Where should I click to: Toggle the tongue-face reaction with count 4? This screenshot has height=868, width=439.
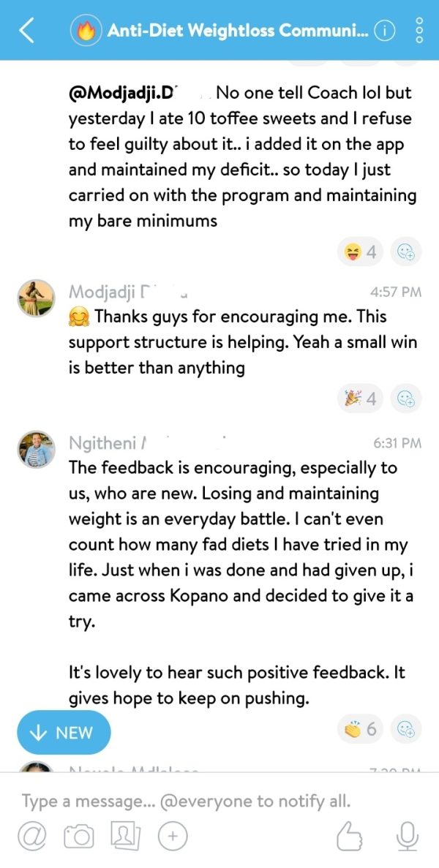[x=360, y=252]
